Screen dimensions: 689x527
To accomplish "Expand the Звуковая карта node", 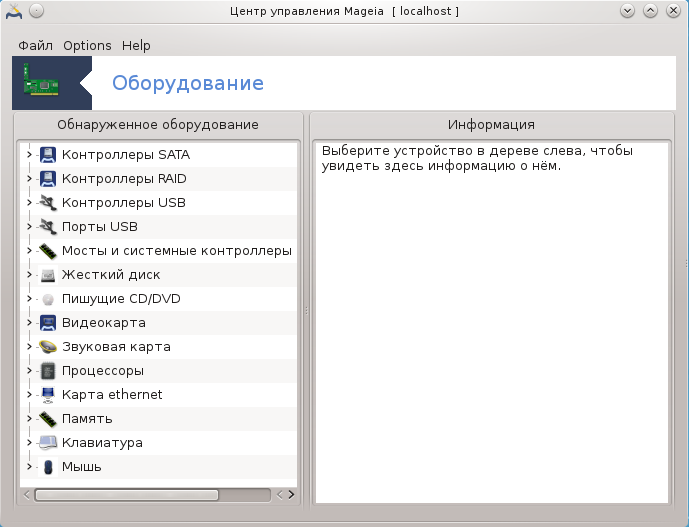I will point(29,347).
